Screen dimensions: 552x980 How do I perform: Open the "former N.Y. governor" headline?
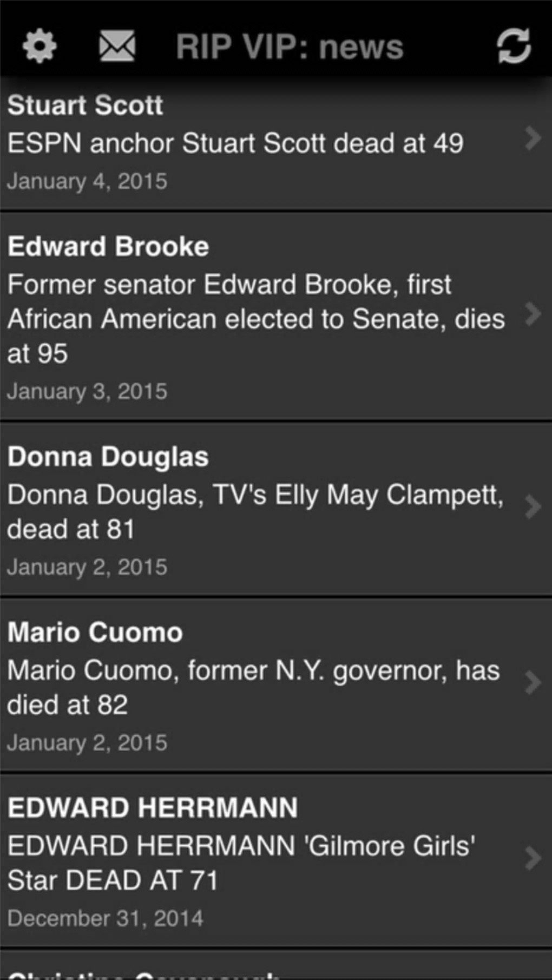(x=253, y=687)
